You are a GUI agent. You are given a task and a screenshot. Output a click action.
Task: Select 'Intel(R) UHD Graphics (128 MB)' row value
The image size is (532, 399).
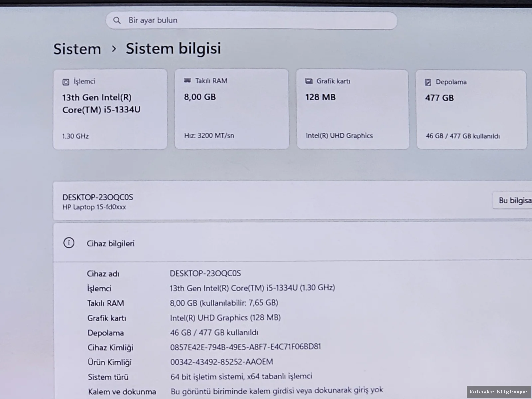point(225,318)
